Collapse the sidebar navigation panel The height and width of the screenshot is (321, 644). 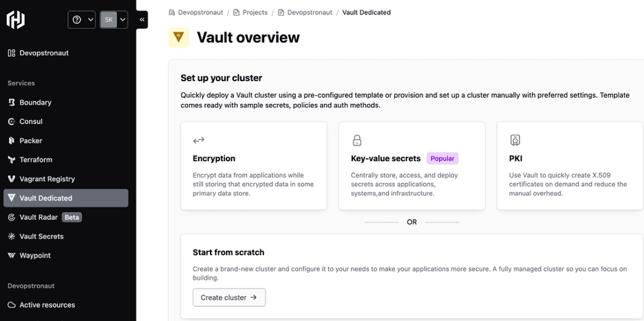click(x=142, y=20)
